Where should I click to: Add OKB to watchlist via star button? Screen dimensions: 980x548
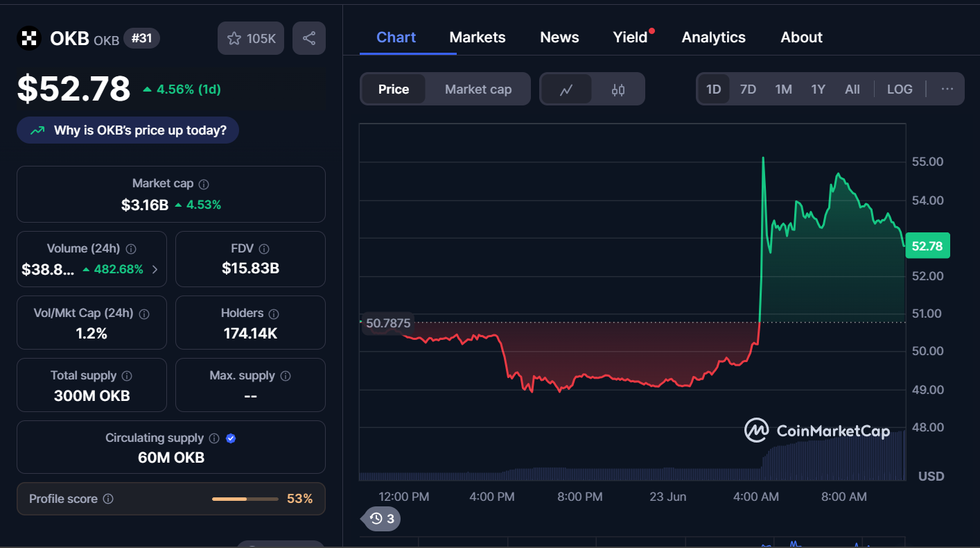[x=251, y=38]
